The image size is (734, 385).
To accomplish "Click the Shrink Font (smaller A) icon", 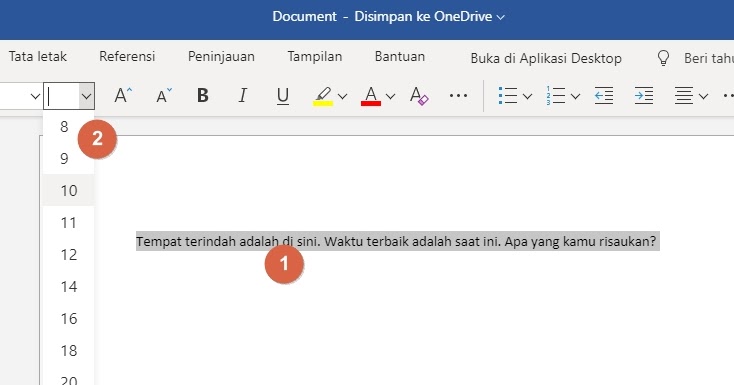I will (x=163, y=96).
